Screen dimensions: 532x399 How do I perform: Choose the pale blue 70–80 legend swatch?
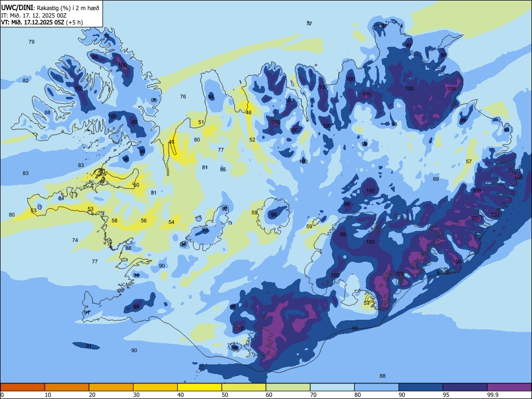point(332,387)
